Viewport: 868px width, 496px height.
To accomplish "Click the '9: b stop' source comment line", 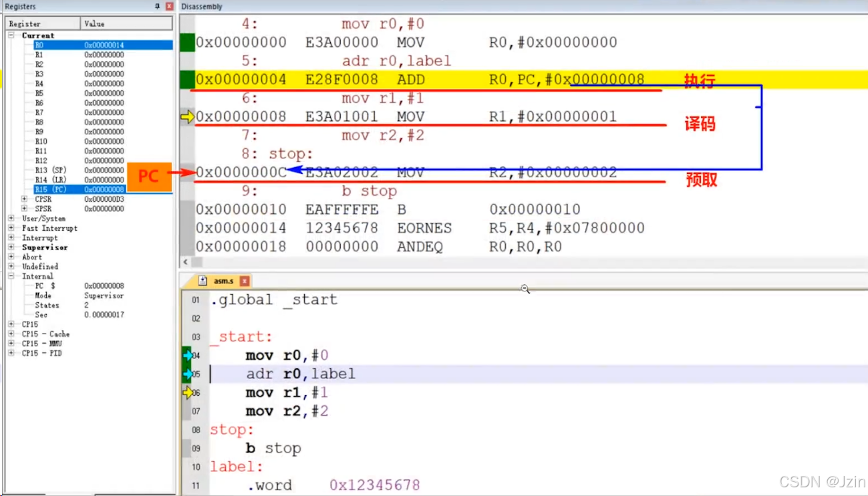I will 320,191.
